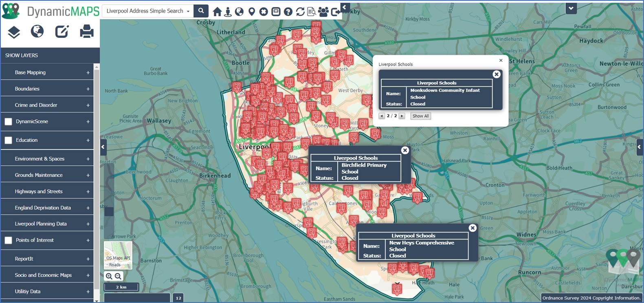Click the magnifier search button
Viewport: 644px width, 303px height.
[201, 11]
